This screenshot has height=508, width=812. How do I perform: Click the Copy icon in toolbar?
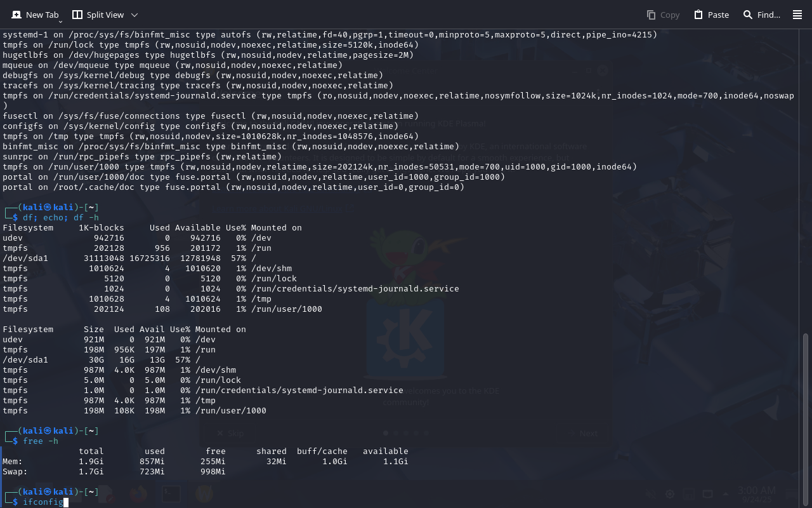652,15
